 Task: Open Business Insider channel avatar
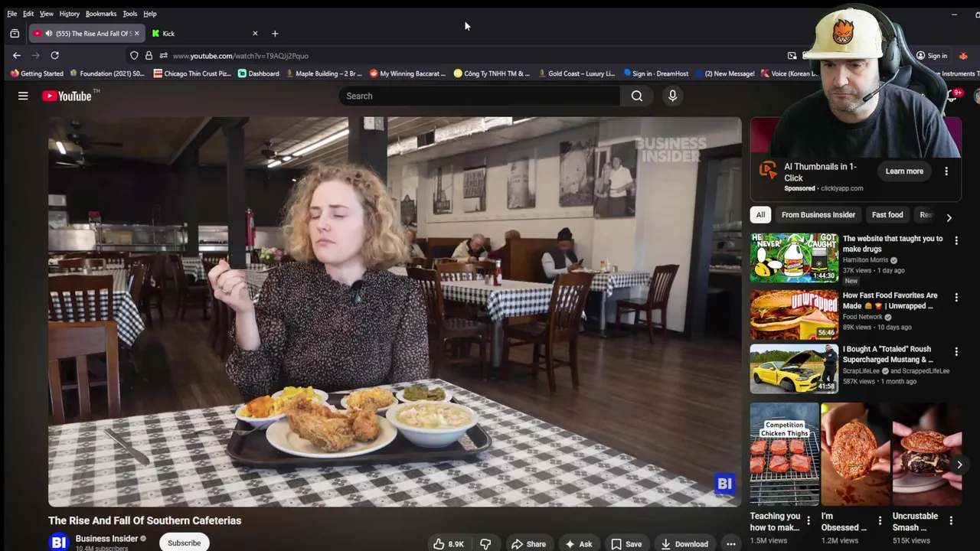coord(59,543)
